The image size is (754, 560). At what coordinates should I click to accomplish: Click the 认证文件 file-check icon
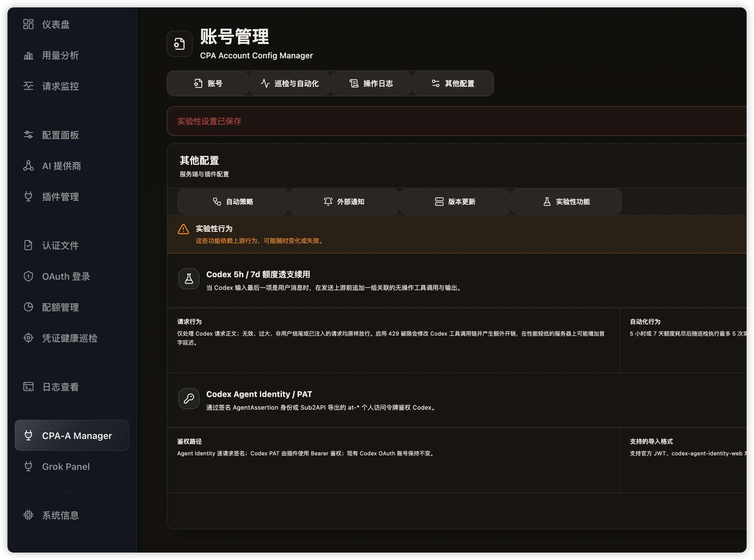[28, 245]
